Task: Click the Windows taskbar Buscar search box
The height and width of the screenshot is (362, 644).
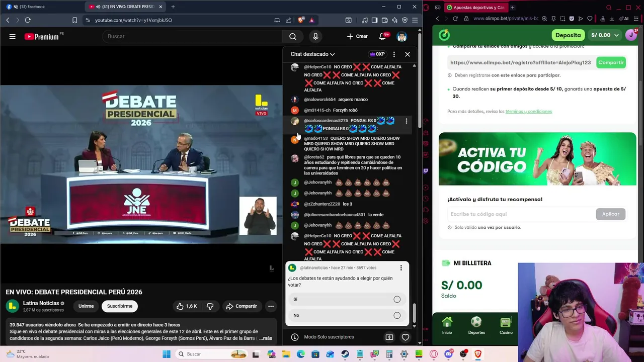Action: (211, 354)
